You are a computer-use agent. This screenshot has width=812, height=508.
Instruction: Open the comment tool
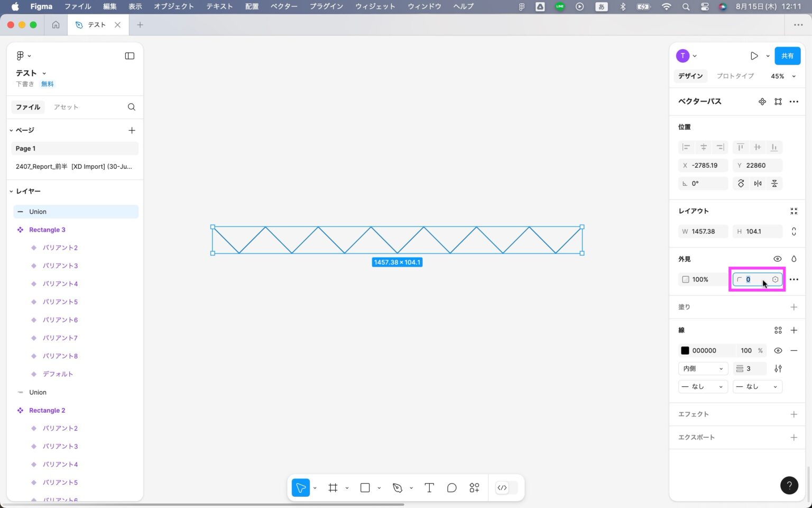[451, 487]
